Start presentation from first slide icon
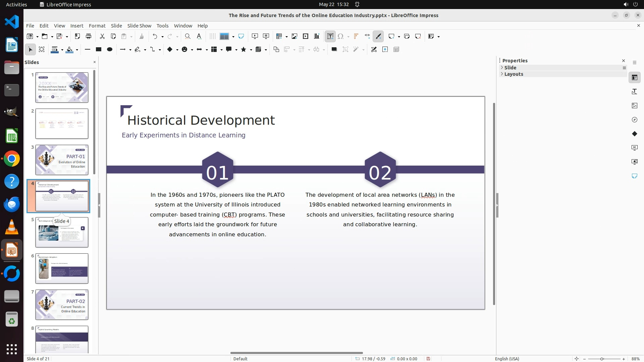This screenshot has width=644, height=362. click(255, 36)
